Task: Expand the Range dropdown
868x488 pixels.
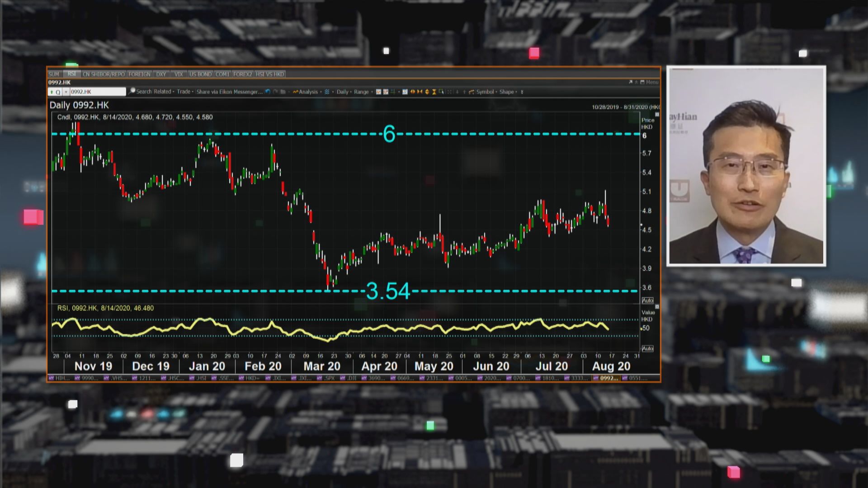Action: (x=363, y=92)
